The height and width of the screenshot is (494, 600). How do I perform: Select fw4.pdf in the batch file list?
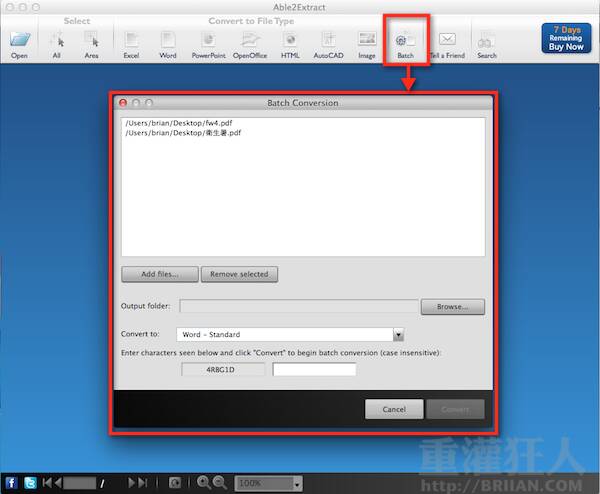pos(179,123)
